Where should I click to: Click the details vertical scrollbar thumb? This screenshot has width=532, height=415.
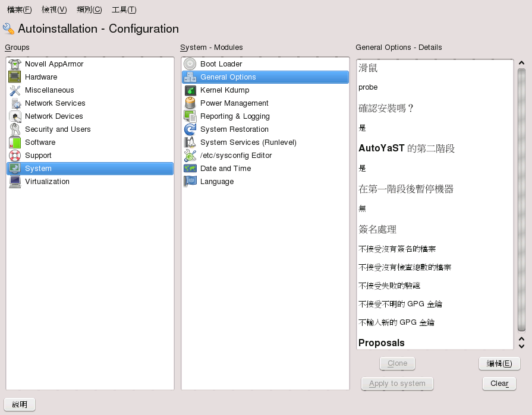click(521, 200)
